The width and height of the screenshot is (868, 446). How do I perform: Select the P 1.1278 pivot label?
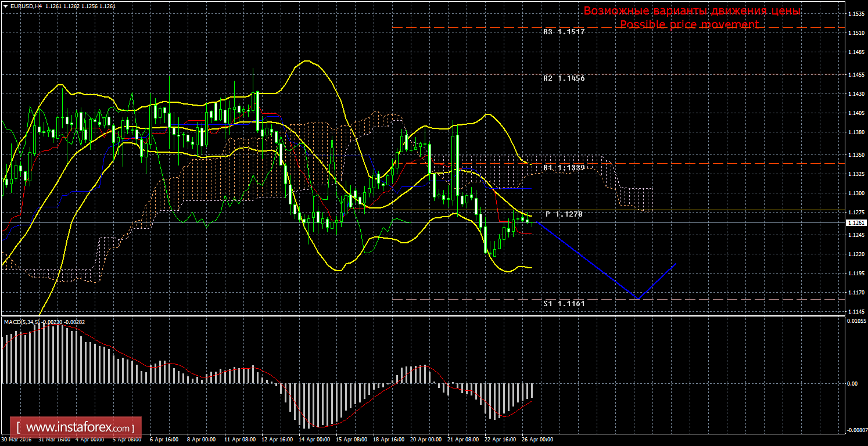[564, 214]
